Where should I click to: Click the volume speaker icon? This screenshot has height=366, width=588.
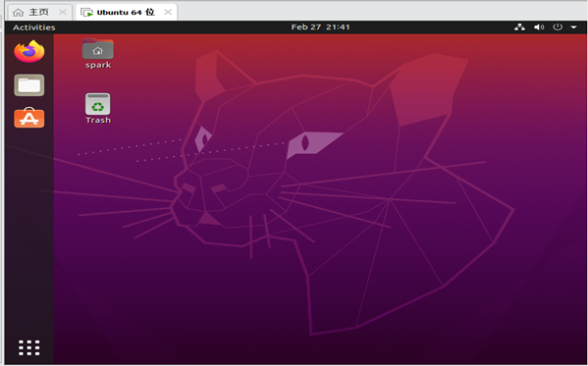coord(539,27)
